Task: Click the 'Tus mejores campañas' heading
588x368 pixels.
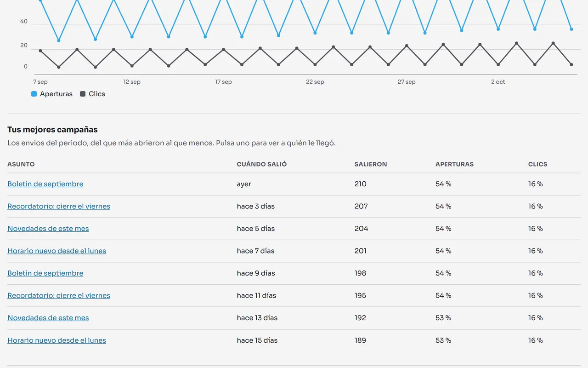Action: 52,130
